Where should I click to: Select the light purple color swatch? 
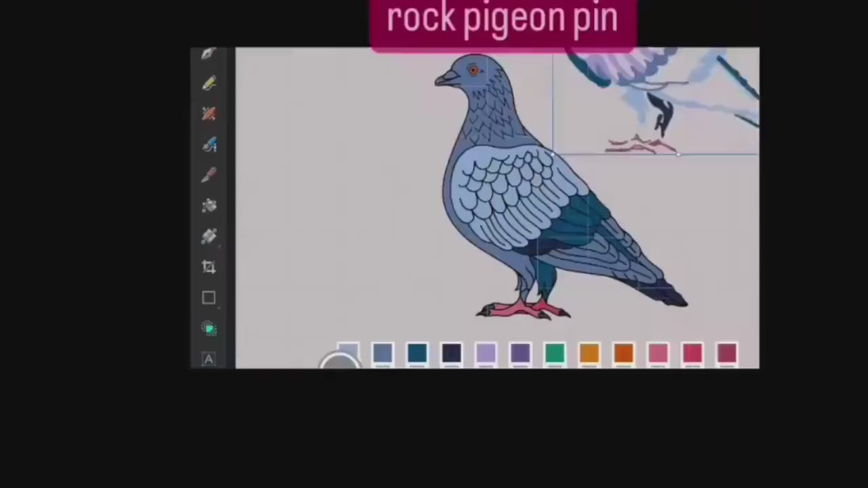486,353
